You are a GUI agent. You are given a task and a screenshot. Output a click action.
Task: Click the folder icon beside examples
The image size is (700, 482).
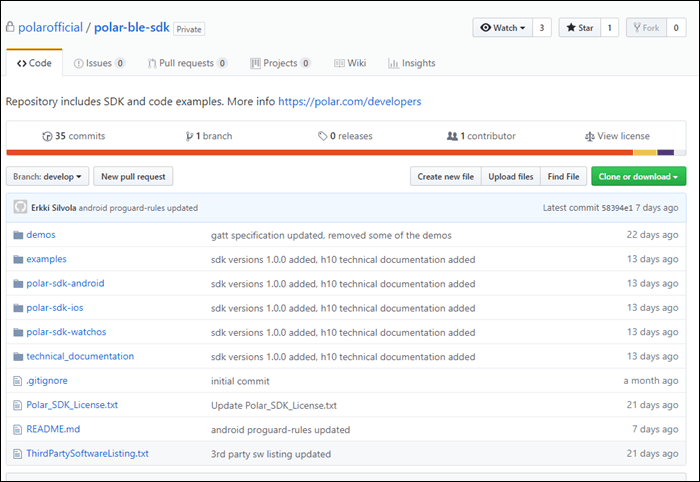point(18,259)
